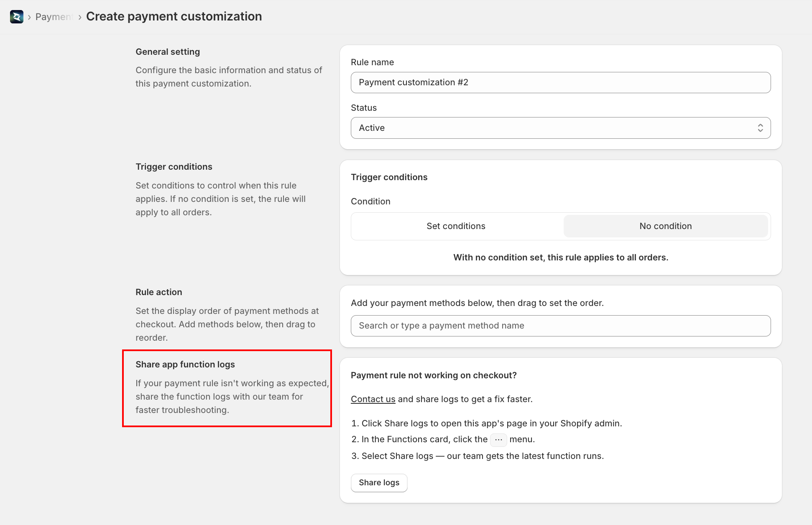Select the Set conditions option
812x525 pixels.
click(x=456, y=226)
